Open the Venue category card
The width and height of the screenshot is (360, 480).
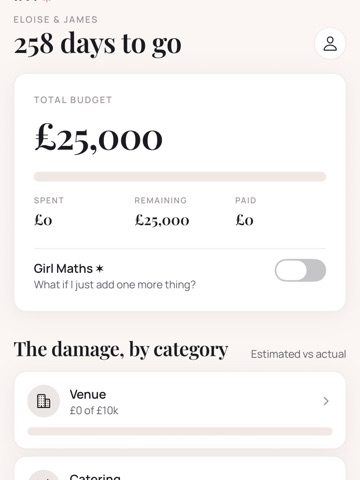(180, 410)
